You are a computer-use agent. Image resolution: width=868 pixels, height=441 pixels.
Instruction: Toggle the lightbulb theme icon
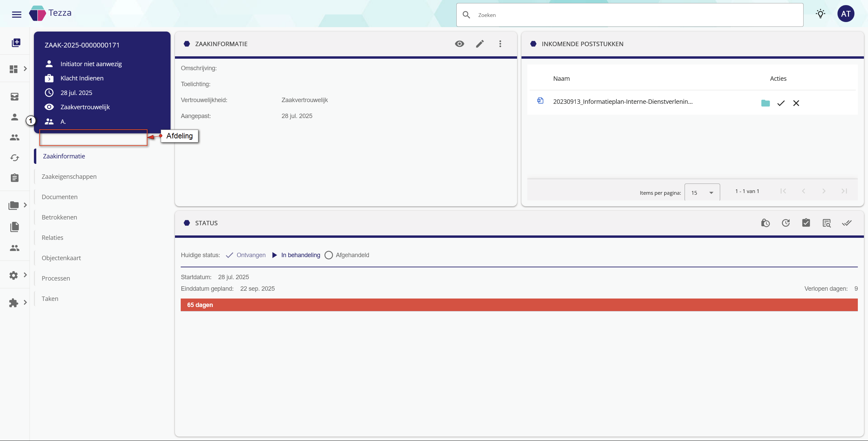pyautogui.click(x=820, y=14)
